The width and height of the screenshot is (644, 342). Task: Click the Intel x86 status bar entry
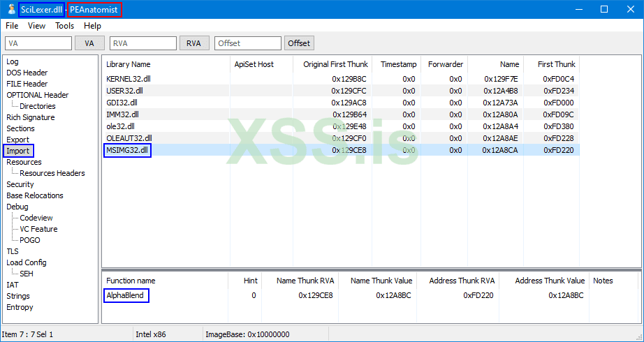pos(151,334)
